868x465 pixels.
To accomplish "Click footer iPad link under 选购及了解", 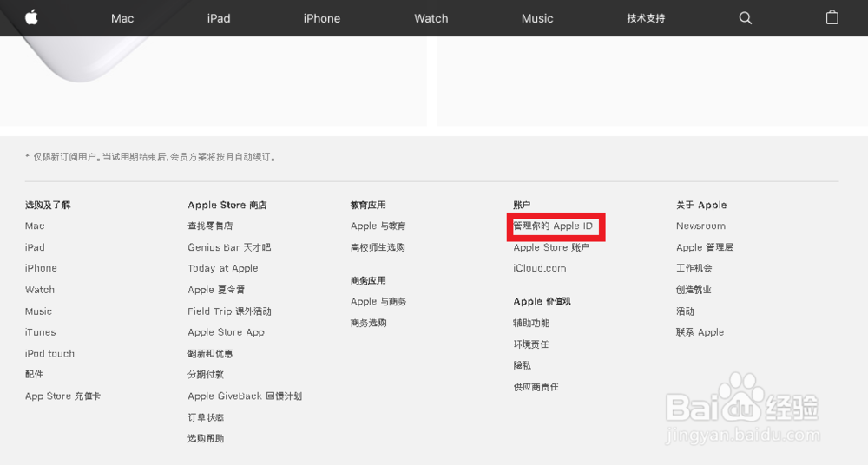I will pyautogui.click(x=35, y=247).
